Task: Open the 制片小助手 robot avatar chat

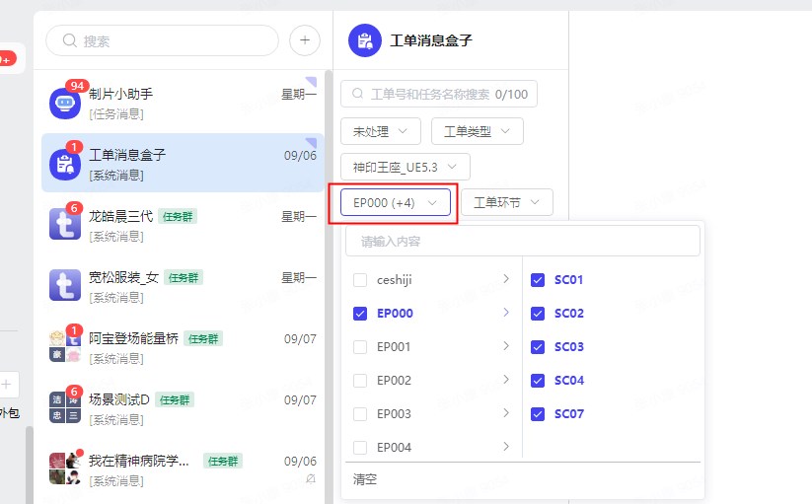Action: point(64,103)
